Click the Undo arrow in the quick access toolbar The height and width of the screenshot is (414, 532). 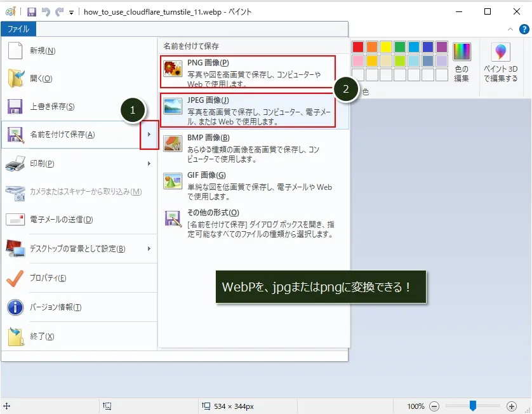click(x=46, y=12)
